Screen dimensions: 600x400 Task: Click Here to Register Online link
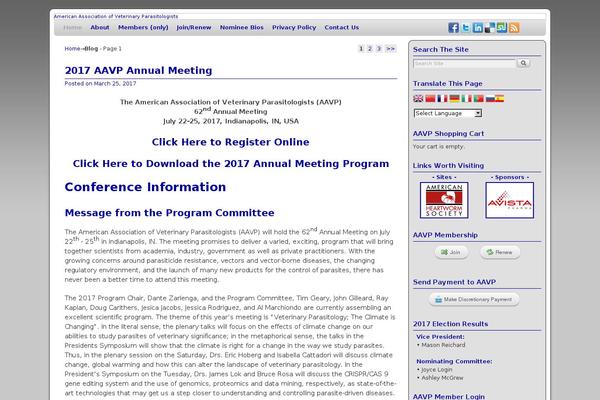231,142
